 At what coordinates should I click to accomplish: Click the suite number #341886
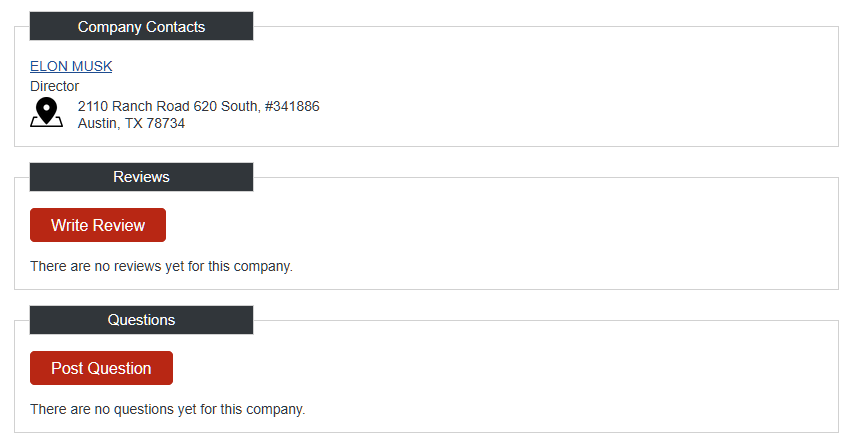click(x=292, y=106)
